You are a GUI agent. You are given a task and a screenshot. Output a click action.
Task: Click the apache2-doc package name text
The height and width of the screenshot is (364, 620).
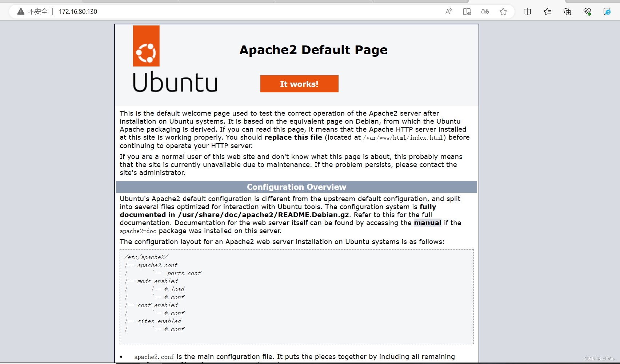(x=138, y=231)
